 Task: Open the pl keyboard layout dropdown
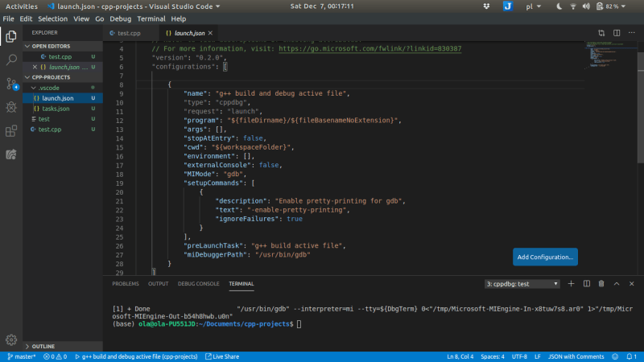point(534,6)
